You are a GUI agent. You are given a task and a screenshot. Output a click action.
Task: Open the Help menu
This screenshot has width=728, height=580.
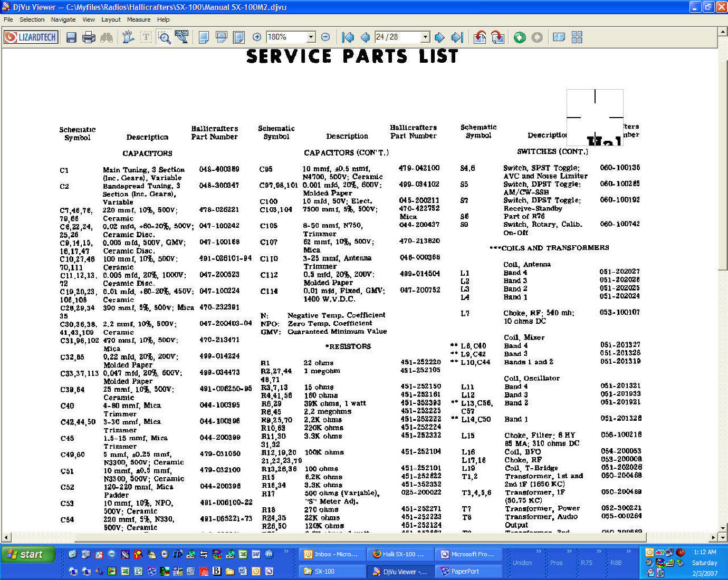pos(164,20)
